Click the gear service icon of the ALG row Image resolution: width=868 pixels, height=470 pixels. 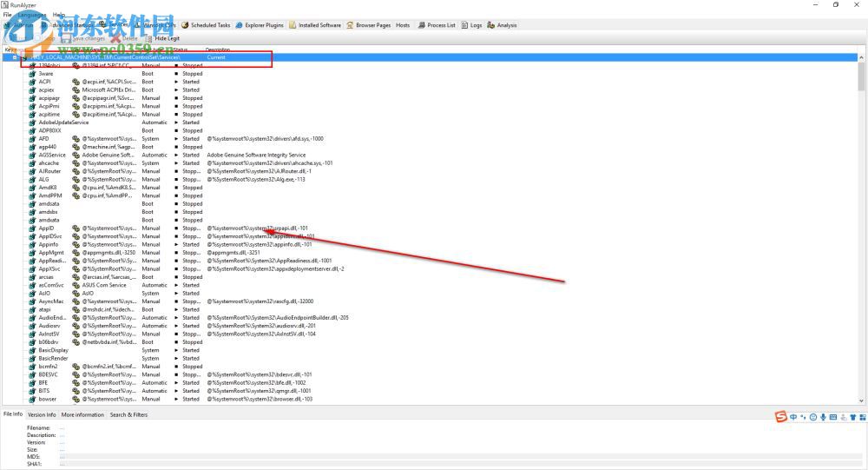33,180
